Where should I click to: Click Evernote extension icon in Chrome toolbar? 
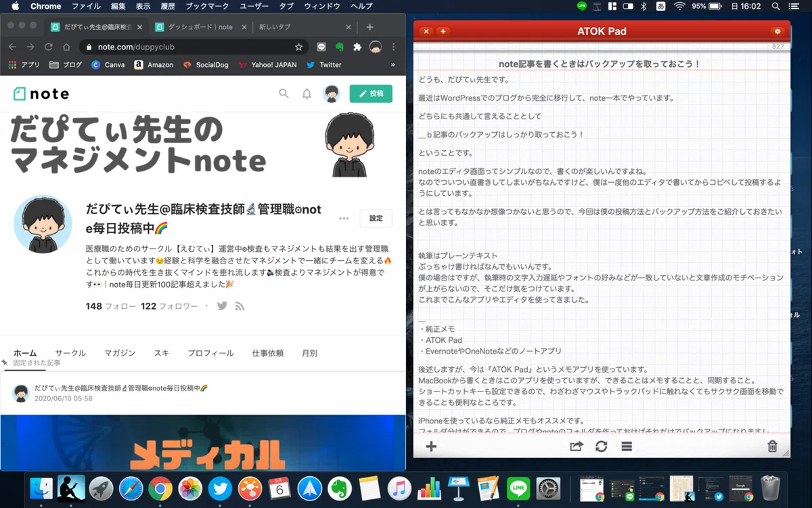pyautogui.click(x=340, y=47)
